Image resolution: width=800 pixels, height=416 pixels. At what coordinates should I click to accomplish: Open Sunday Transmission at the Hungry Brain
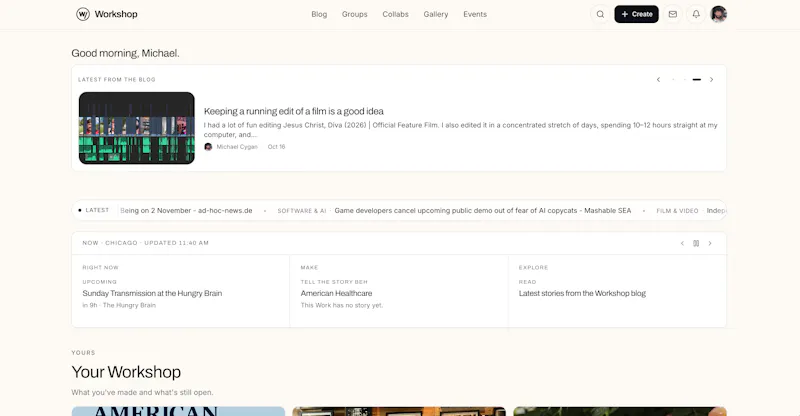click(x=152, y=293)
